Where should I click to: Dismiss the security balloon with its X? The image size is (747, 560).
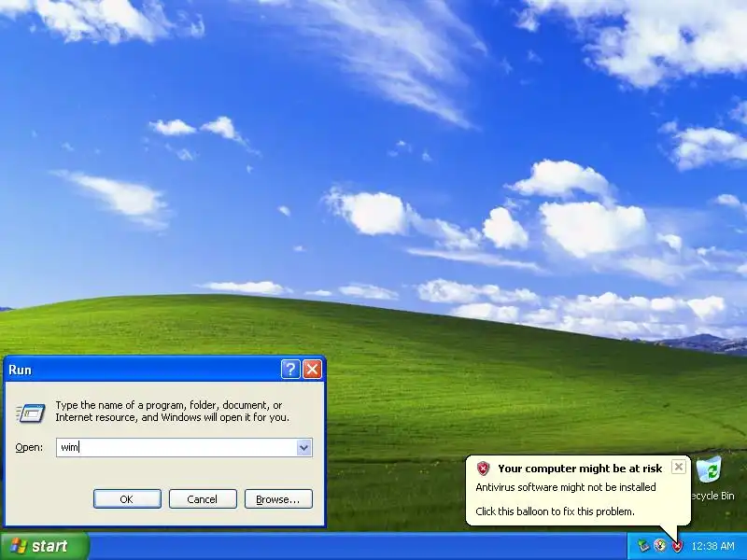679,467
